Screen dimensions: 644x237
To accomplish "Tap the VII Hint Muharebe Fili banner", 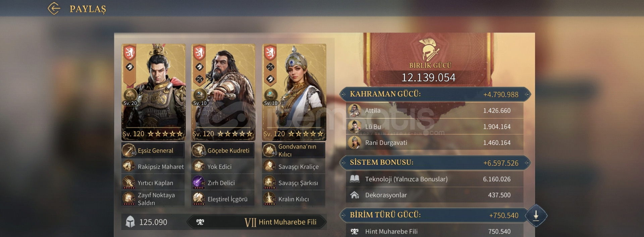I will click(x=257, y=222).
